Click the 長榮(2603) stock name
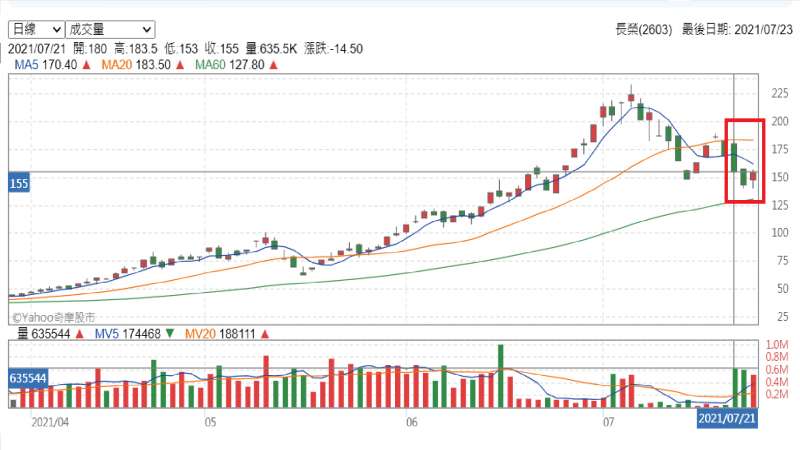Viewport: 800px width, 450px height. (x=643, y=30)
